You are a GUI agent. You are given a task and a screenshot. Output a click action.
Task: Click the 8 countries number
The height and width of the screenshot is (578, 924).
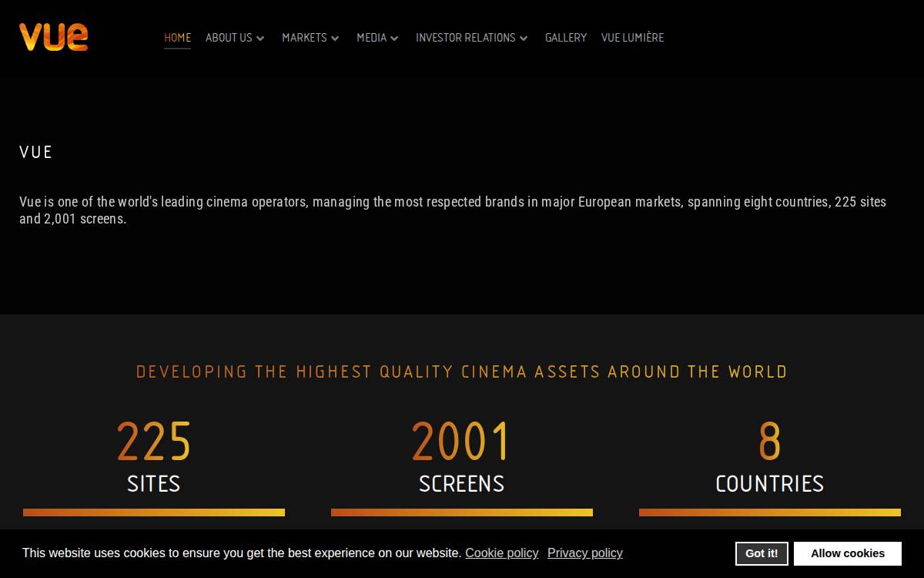pos(770,442)
